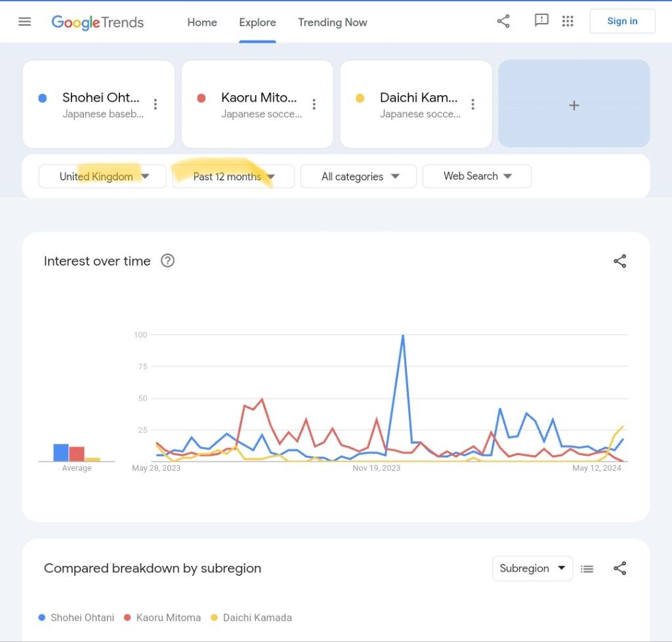Switch subregion view to list
The height and width of the screenshot is (642, 672).
pos(587,569)
